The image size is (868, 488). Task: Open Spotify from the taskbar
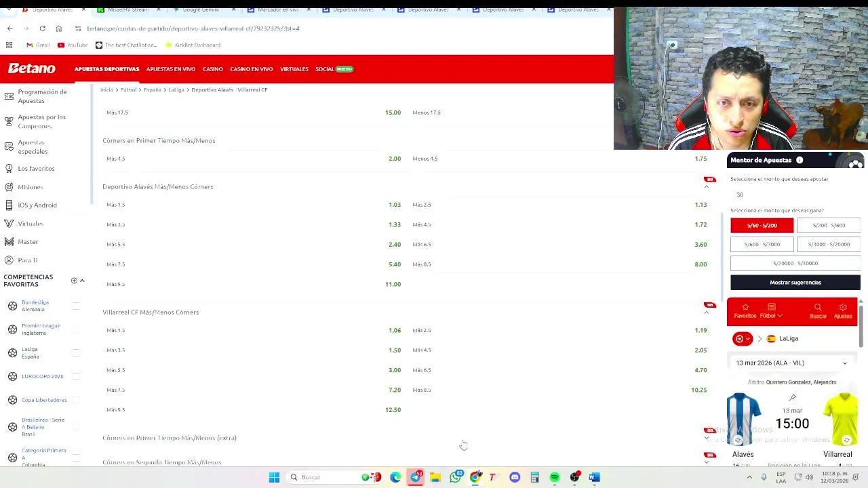pyautogui.click(x=555, y=477)
